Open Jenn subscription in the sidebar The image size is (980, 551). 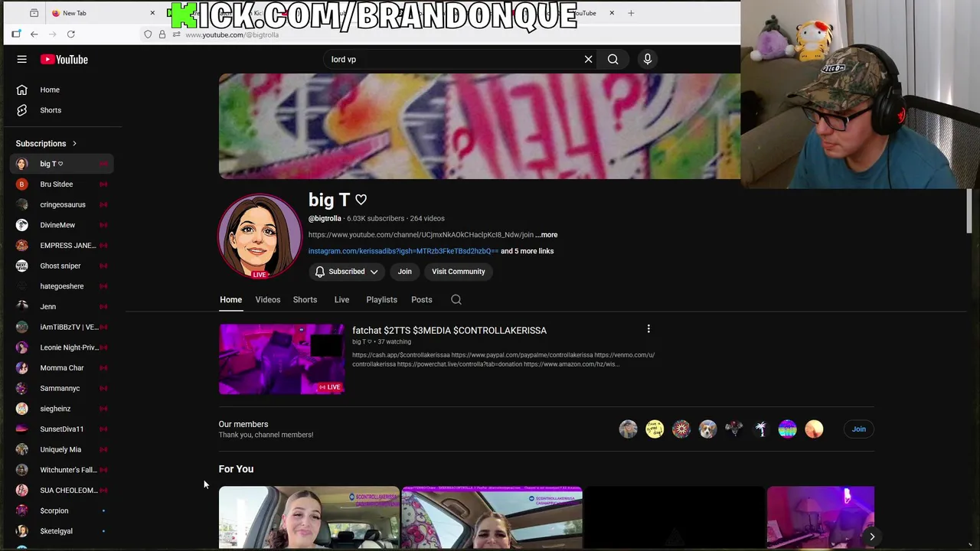(x=61, y=307)
